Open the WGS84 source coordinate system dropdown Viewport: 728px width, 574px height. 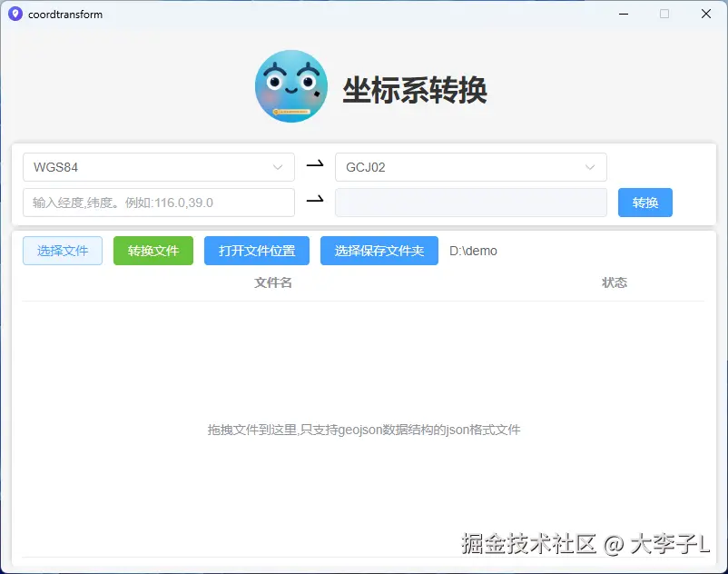click(158, 166)
